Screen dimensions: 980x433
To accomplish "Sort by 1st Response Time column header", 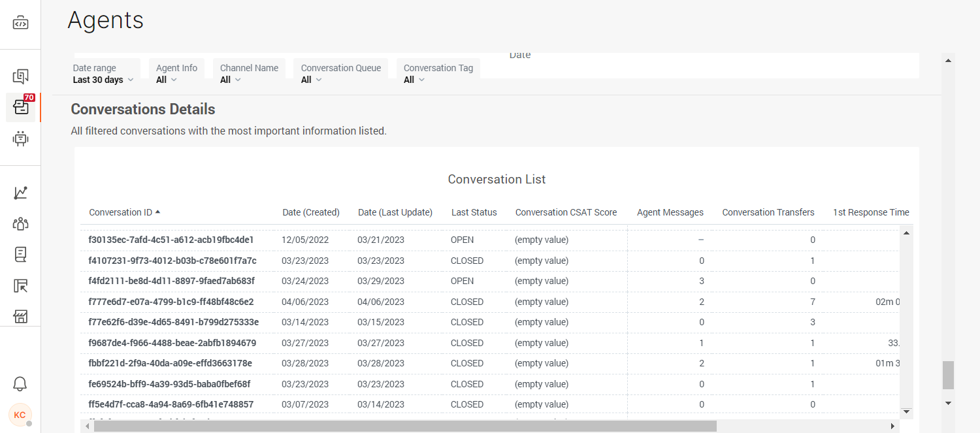I will [871, 212].
